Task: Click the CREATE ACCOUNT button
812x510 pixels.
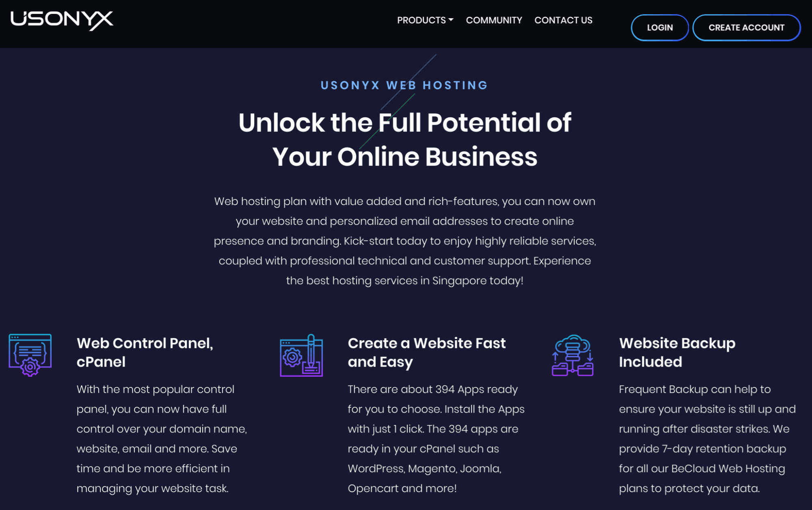Action: tap(746, 27)
